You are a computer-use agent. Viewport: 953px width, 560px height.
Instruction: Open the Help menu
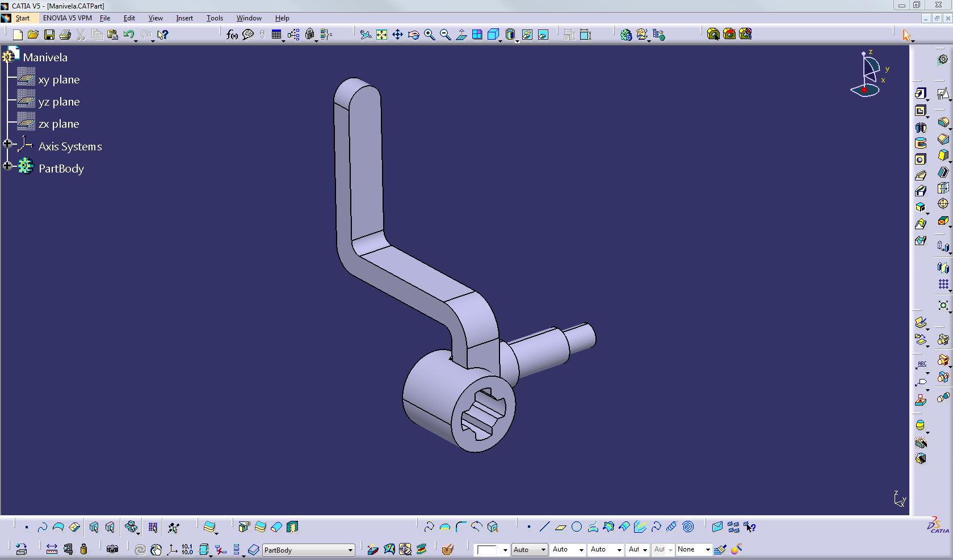pyautogui.click(x=282, y=18)
